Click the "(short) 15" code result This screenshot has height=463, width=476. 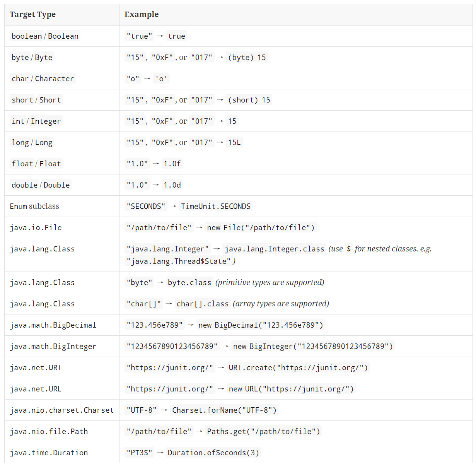(x=249, y=100)
